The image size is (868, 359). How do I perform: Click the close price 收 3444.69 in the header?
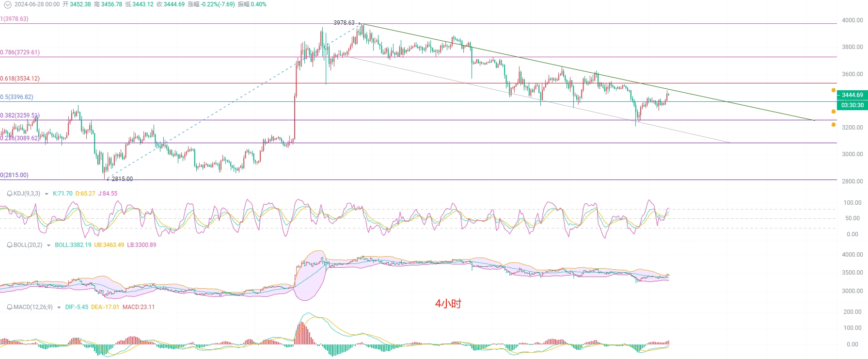point(171,4)
